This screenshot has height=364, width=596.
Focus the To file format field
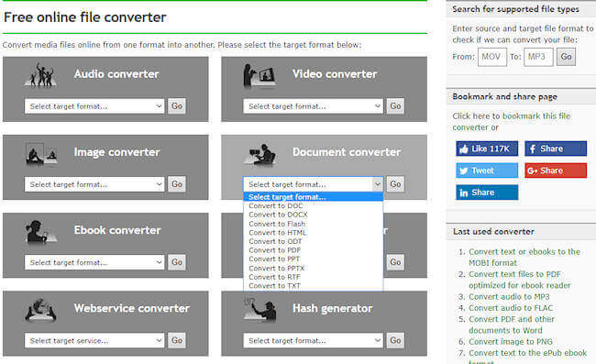coord(538,57)
